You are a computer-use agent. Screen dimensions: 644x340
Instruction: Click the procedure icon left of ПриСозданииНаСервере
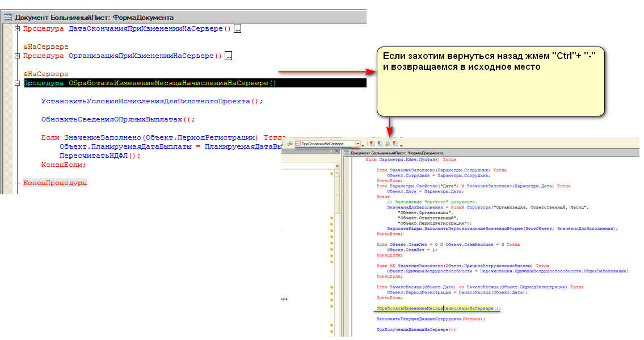[297, 144]
